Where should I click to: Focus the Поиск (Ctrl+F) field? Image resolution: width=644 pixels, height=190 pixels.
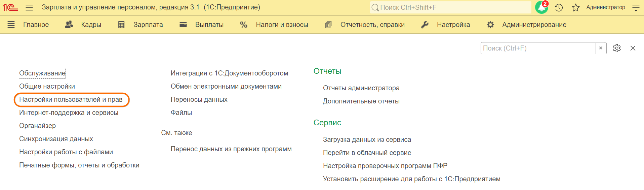pyautogui.click(x=538, y=48)
